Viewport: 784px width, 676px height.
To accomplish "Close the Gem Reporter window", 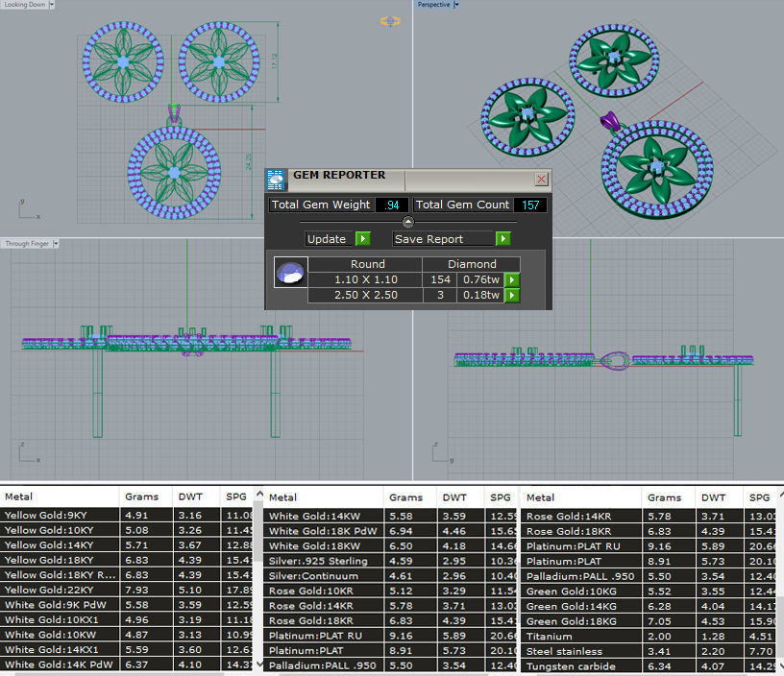I will click(x=542, y=179).
